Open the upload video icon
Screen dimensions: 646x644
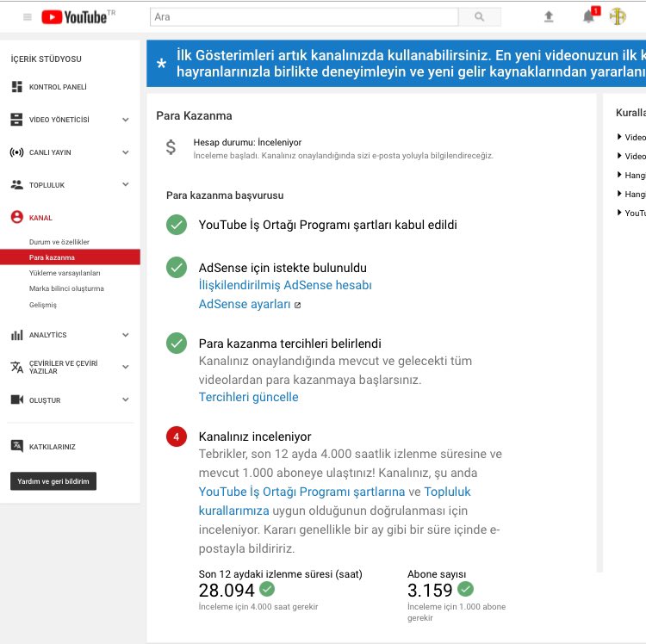click(549, 17)
